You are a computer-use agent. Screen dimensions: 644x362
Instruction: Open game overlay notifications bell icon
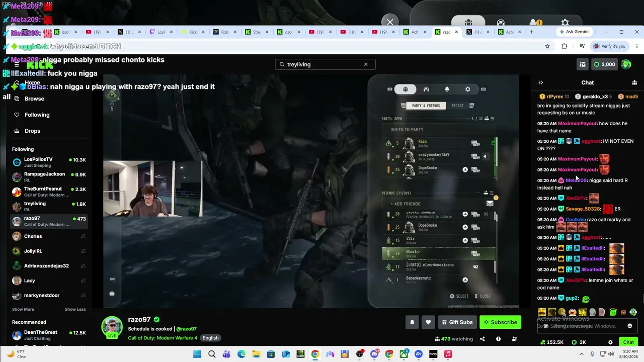pos(447,89)
